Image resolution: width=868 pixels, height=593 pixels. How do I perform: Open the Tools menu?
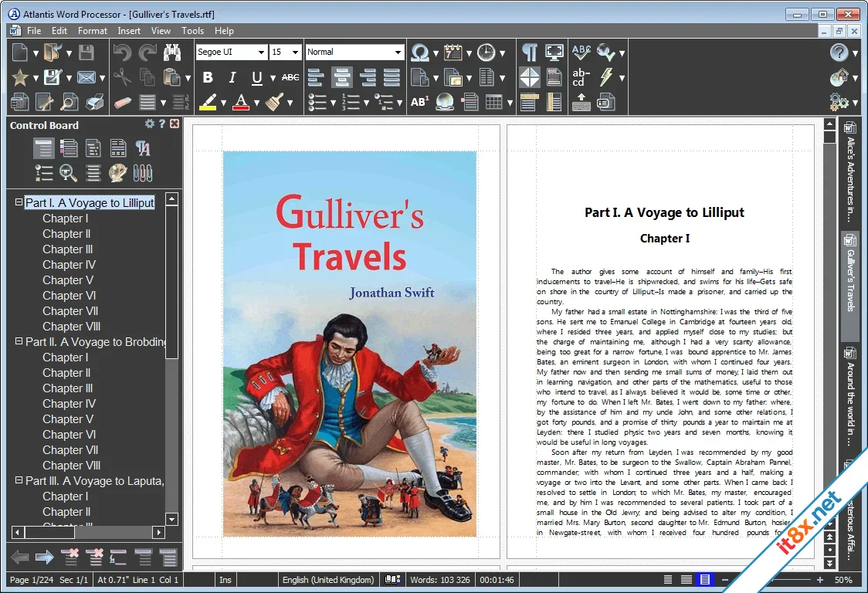click(x=192, y=30)
